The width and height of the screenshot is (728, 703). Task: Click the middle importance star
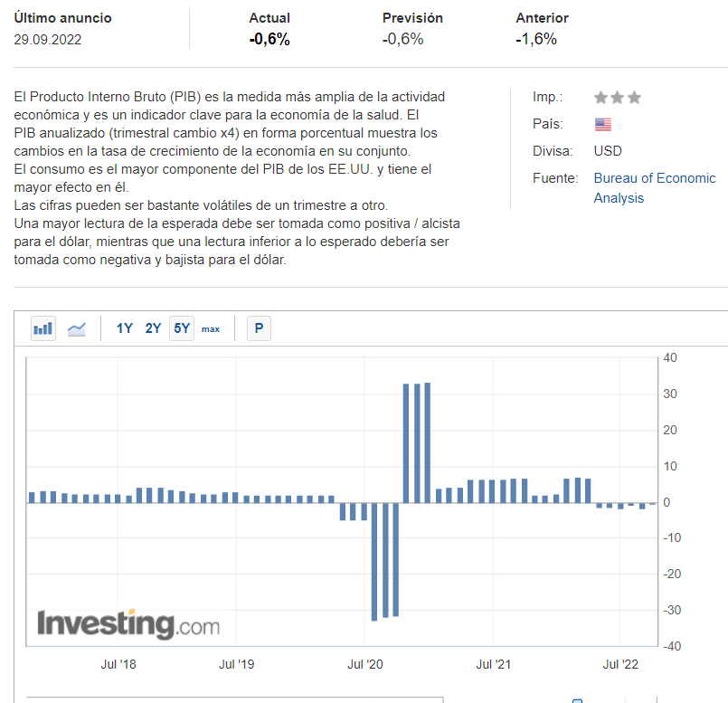point(618,98)
